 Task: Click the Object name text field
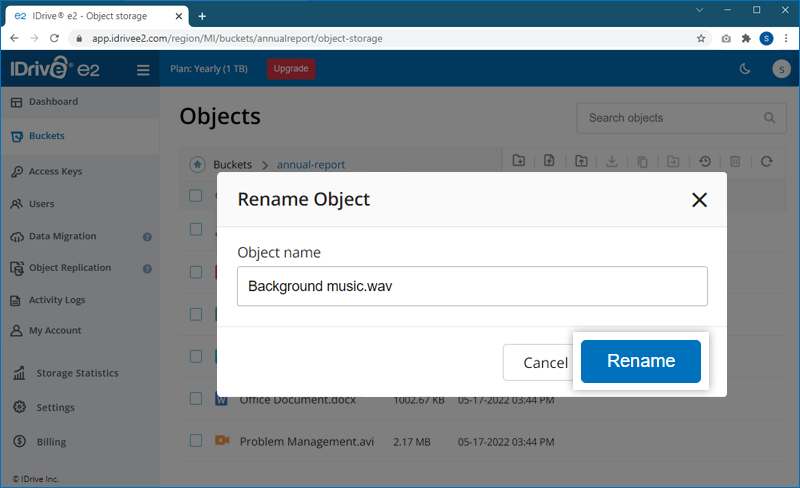click(472, 286)
